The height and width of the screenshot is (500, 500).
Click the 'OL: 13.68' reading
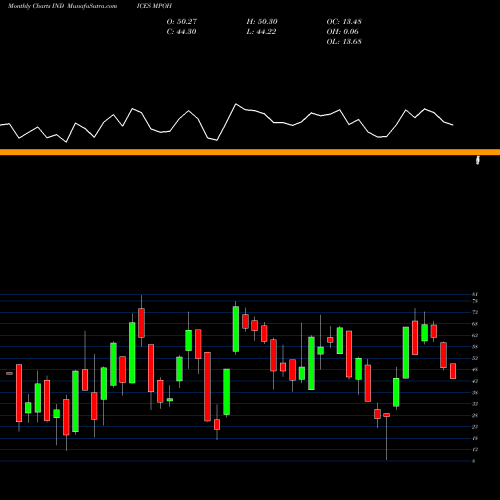[x=344, y=41]
